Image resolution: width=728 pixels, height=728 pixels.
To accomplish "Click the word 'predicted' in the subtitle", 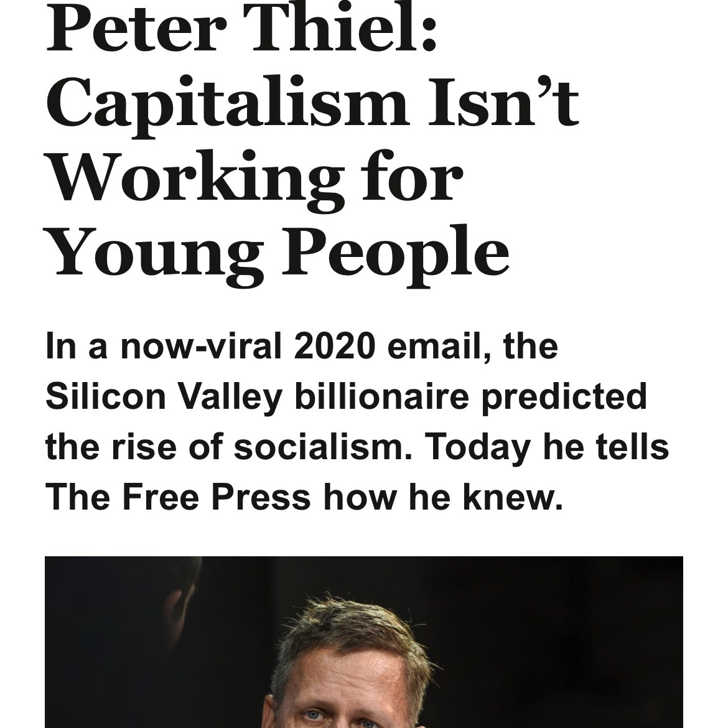I will (564, 397).
